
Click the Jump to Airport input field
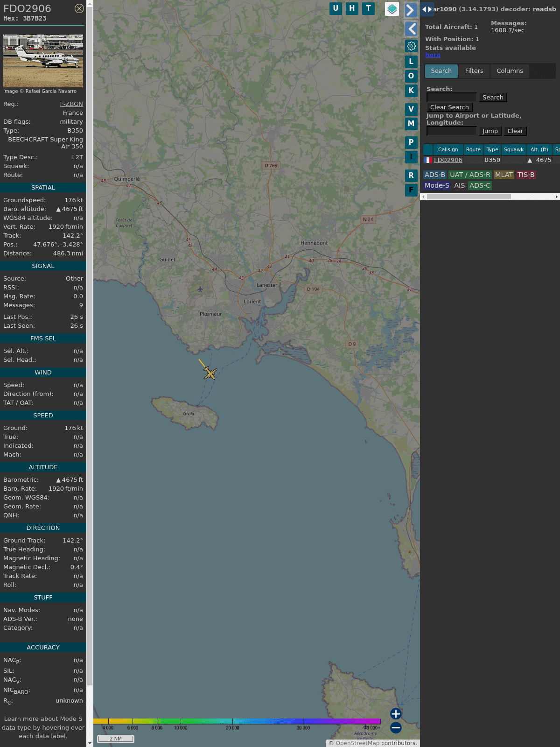click(x=451, y=131)
